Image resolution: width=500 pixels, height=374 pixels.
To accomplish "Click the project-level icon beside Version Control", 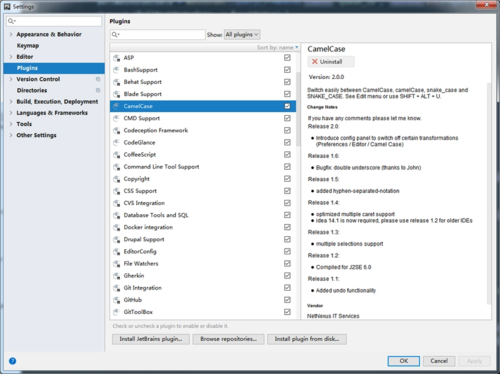I will (98, 79).
